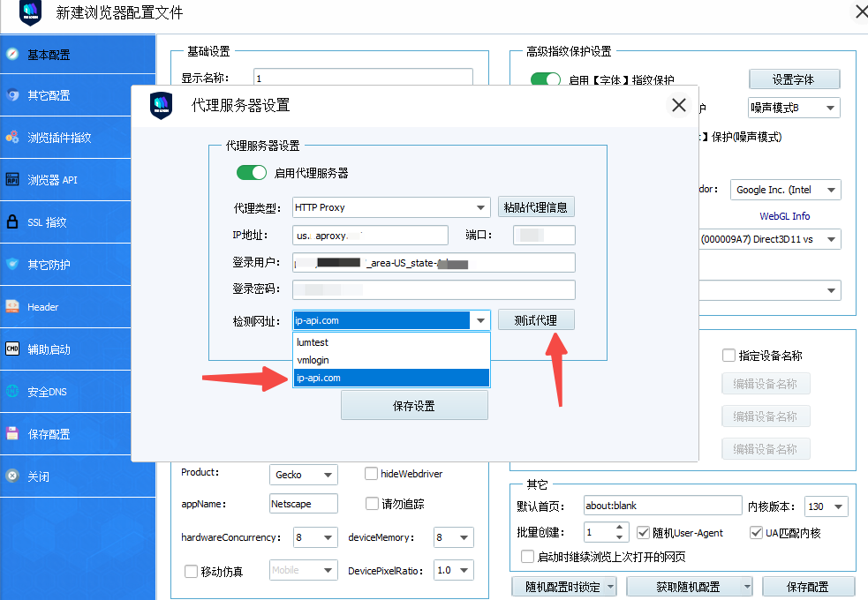
Task: Select lumtest from the detection URL list
Action: 391,342
